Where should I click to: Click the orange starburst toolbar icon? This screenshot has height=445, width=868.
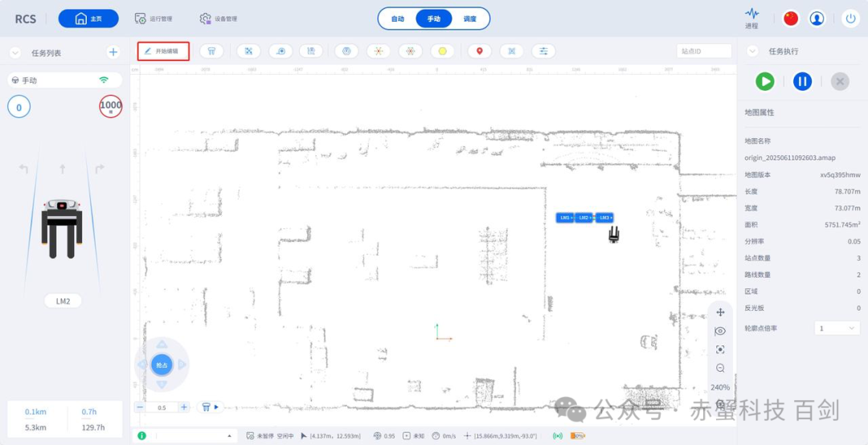378,51
